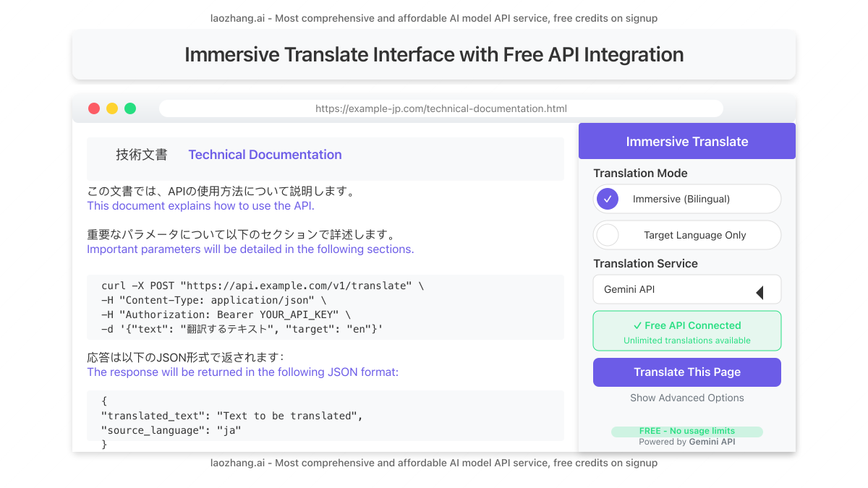Click the Content-Type: application/json header line
This screenshot has height=488, width=868.
[214, 300]
